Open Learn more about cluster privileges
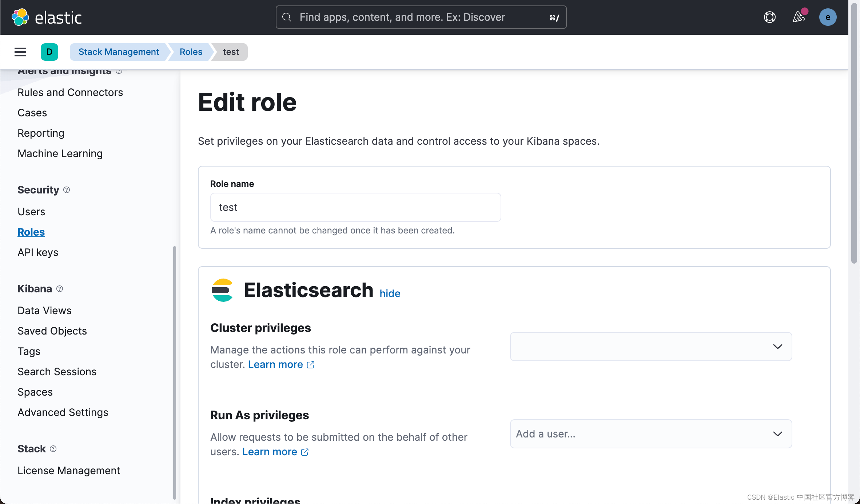The width and height of the screenshot is (860, 504). [275, 364]
